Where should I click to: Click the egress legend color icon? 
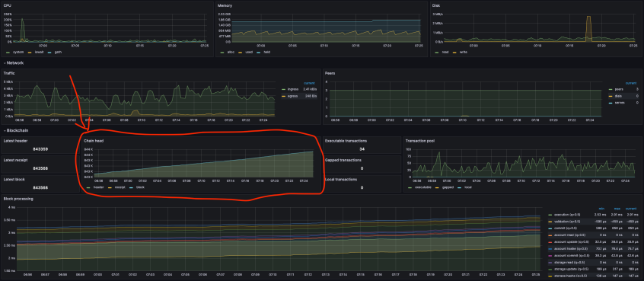click(x=284, y=96)
